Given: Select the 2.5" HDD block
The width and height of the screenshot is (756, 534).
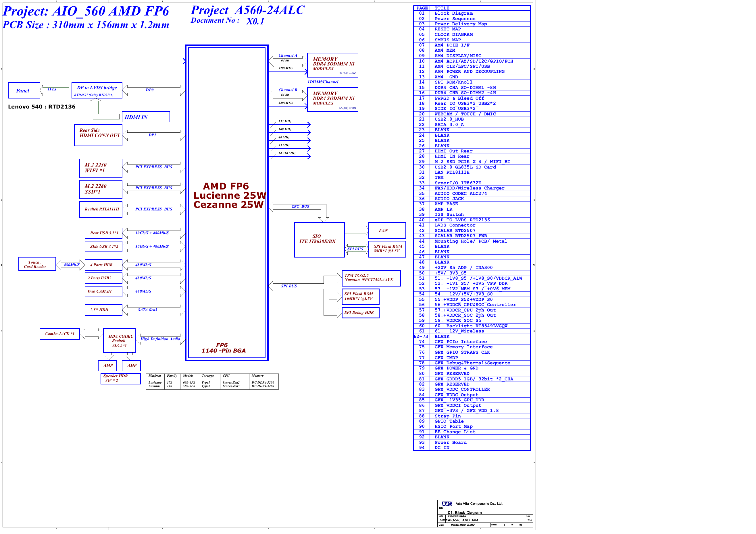Looking at the screenshot, I should (x=103, y=310).
